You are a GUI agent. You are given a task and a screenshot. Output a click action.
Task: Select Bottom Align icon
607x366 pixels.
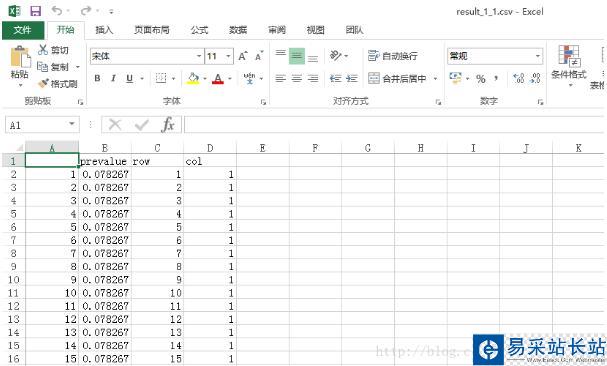[x=313, y=58]
